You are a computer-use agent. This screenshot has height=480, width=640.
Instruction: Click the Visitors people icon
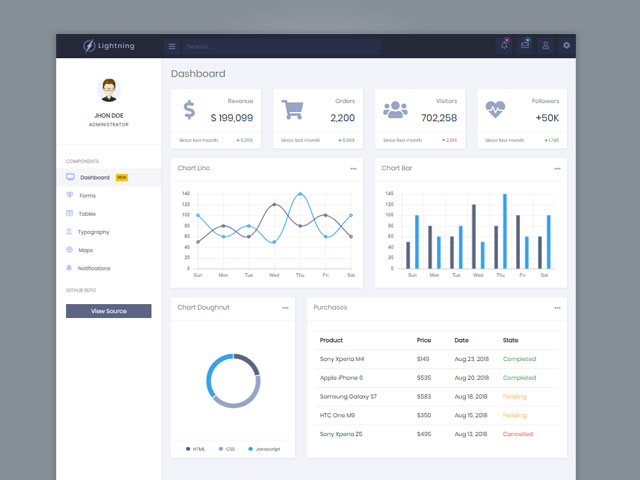[x=395, y=110]
